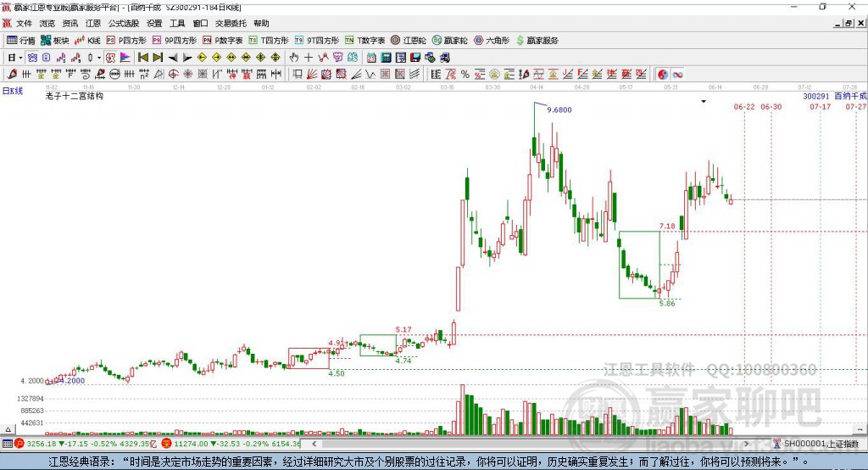This screenshot has height=470, width=868.
Task: Jump to first bar with skip-back arrow
Action: (142, 58)
